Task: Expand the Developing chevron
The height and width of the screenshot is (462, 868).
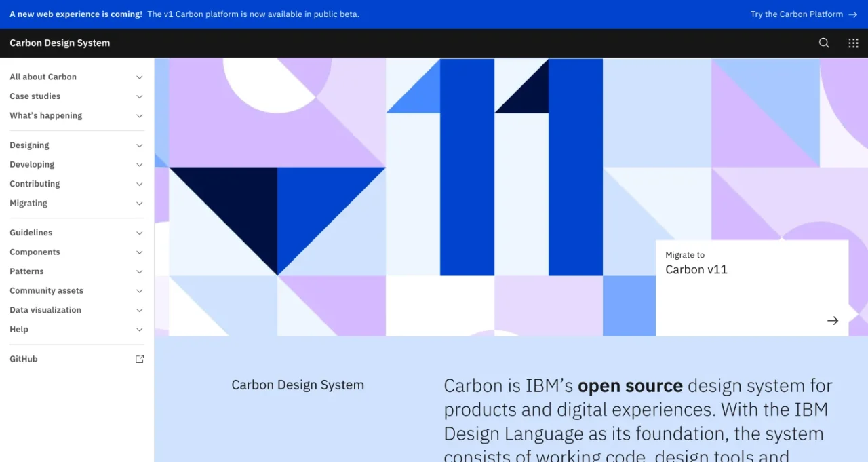Action: (140, 165)
